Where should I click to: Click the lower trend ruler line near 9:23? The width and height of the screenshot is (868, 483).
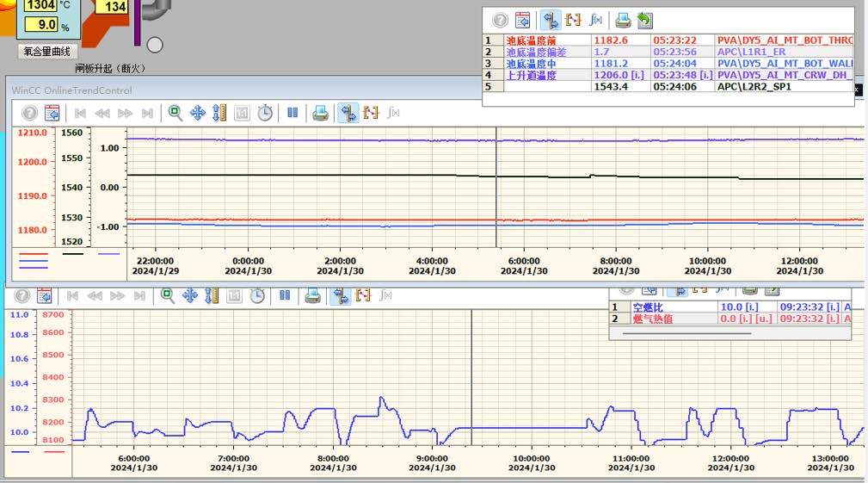click(x=471, y=378)
